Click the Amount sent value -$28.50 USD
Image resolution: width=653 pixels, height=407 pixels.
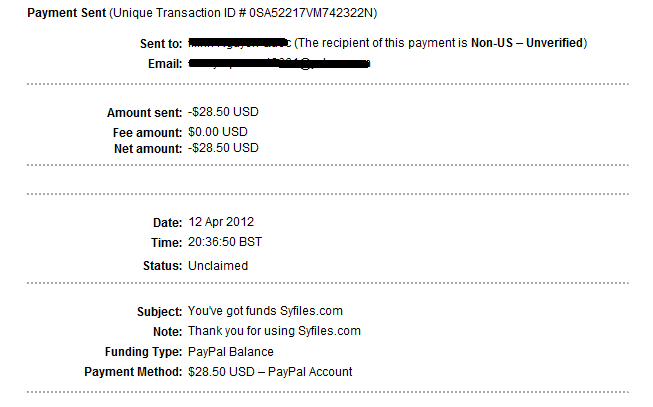223,112
